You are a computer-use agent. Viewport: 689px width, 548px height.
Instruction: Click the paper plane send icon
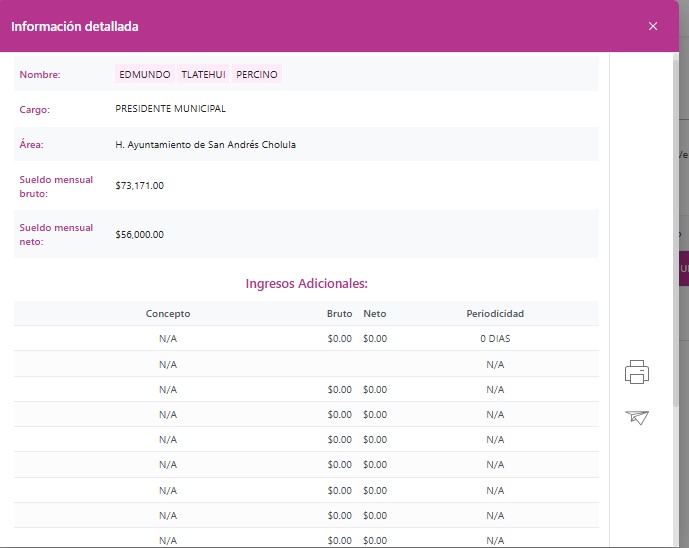click(x=637, y=417)
